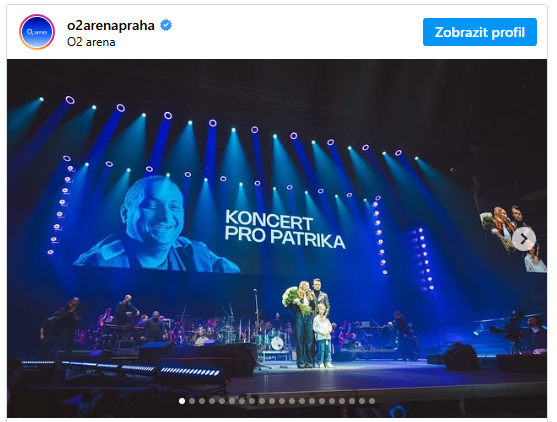Jump to the eighth carousel dot
The width and height of the screenshot is (557, 422).
click(x=252, y=401)
